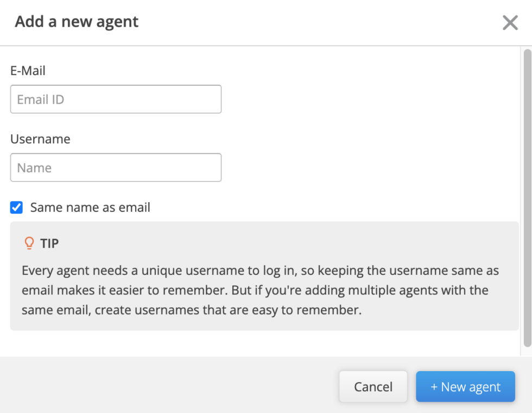Click the plus symbol on New agent button
Image resolution: width=532 pixels, height=413 pixels.
coord(434,387)
